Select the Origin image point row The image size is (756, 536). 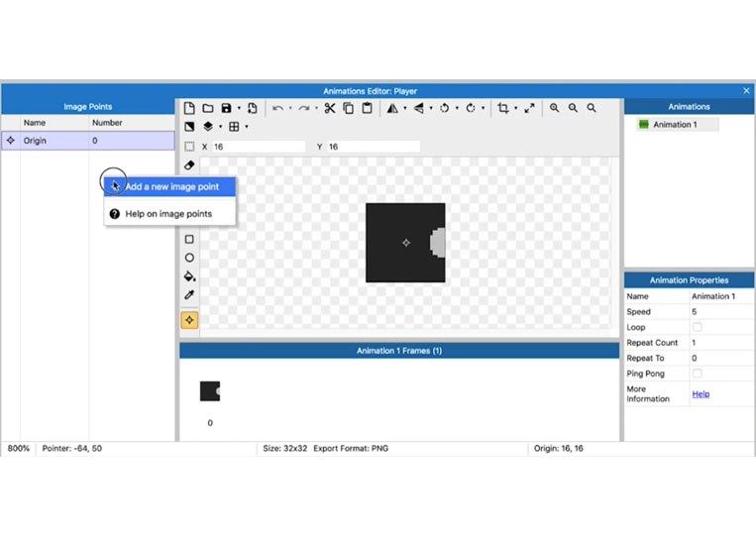click(88, 141)
